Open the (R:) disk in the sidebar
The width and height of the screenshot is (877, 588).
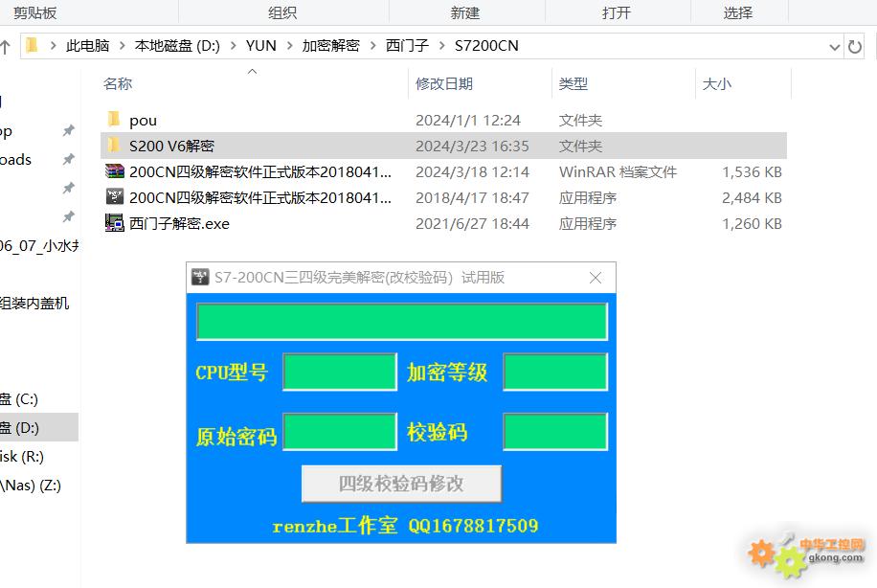pos(22,457)
